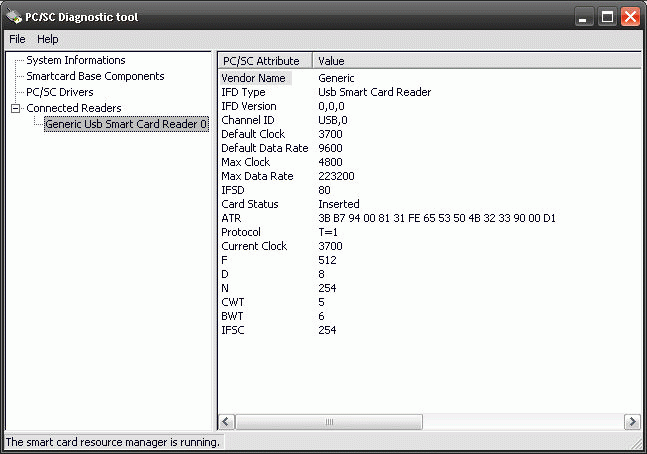
Task: Select Smartcard Base Components tree item
Action: click(95, 76)
